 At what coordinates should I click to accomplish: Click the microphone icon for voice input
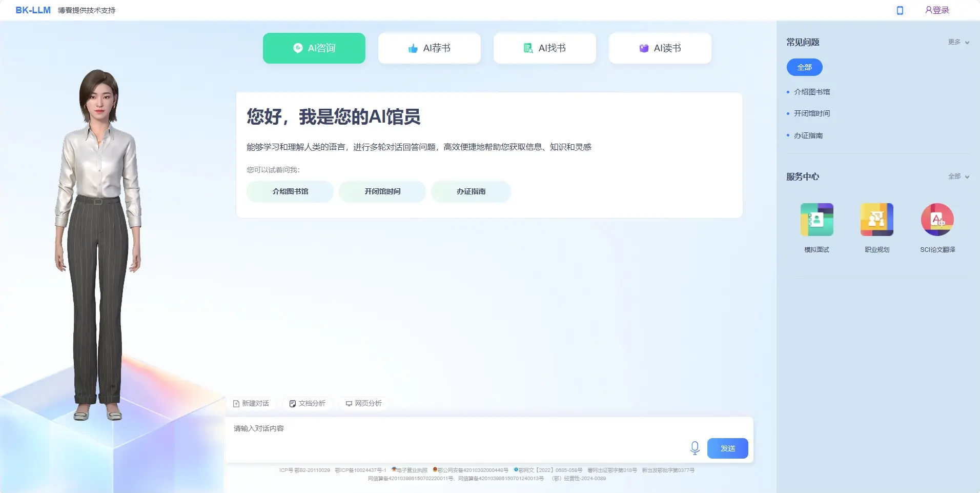pos(695,448)
